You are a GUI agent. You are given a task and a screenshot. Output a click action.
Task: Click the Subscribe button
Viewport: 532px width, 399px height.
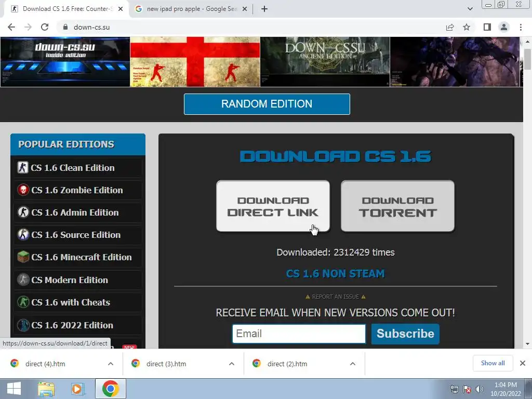[405, 334]
